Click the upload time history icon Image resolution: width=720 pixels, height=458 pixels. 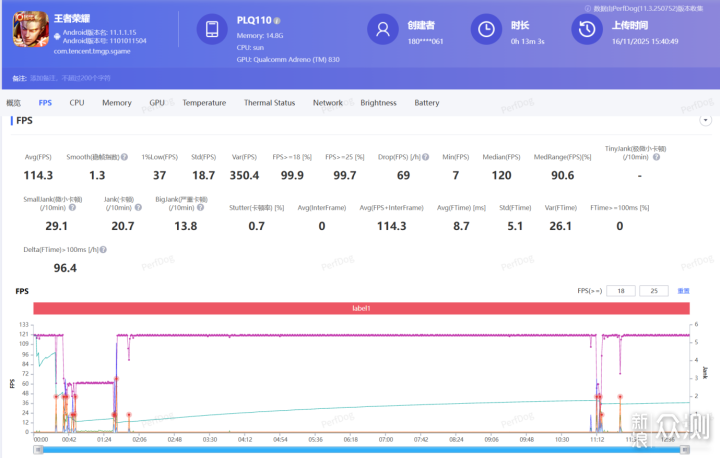pyautogui.click(x=585, y=30)
